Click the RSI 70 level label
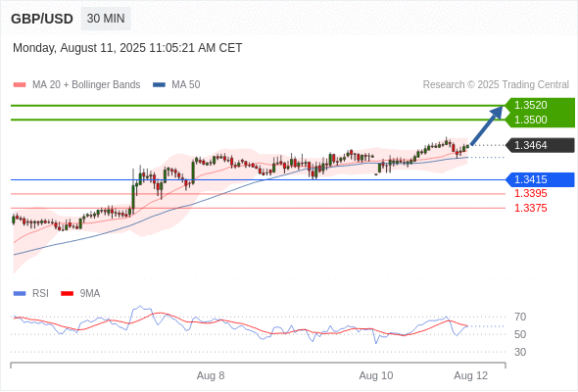This screenshot has height=392, width=578. click(520, 317)
